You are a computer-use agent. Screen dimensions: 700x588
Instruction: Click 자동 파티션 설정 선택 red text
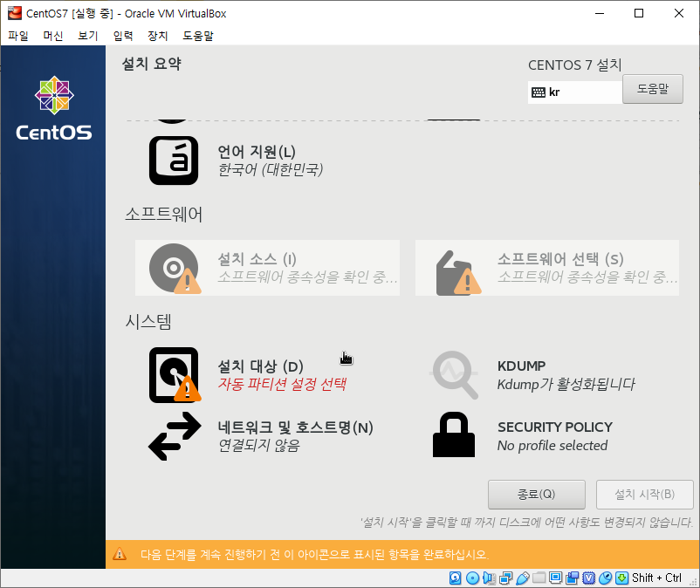pos(282,384)
